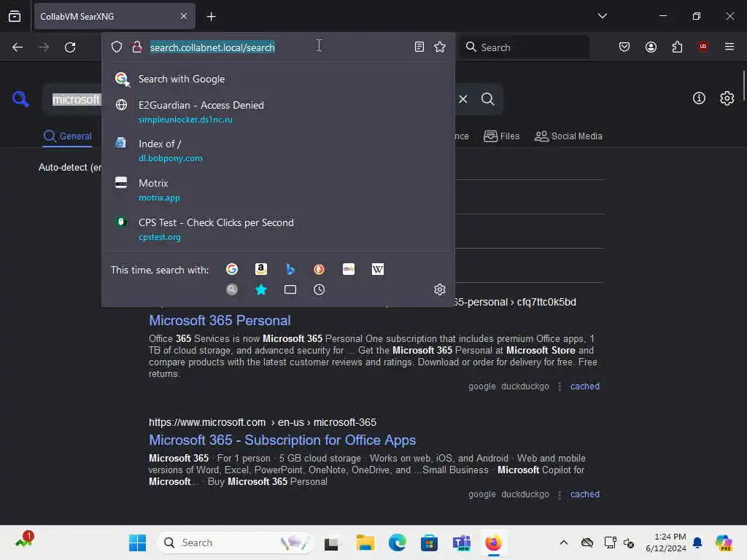Click the page vertical scrollbar
The height and width of the screenshot is (560, 747).
pyautogui.click(x=743, y=86)
